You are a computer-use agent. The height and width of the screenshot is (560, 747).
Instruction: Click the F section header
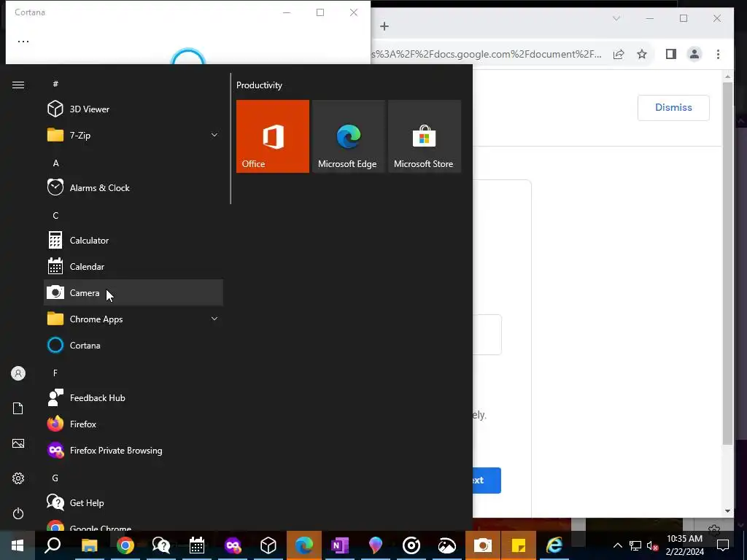tap(55, 373)
